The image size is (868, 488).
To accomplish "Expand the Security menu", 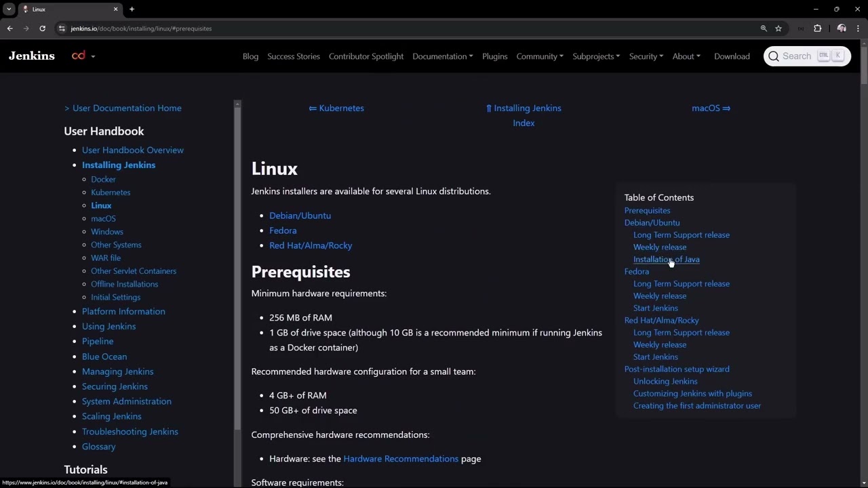I will click(x=646, y=56).
